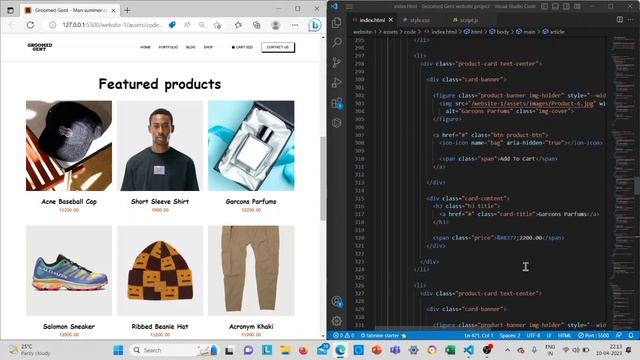
Task: Open VS Code Explorer view
Action: pyautogui.click(x=337, y=22)
